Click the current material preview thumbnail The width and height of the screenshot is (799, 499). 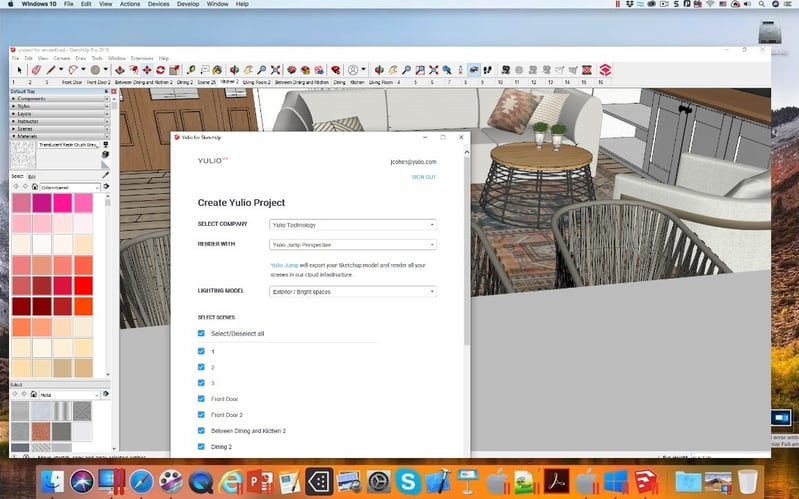tap(23, 155)
